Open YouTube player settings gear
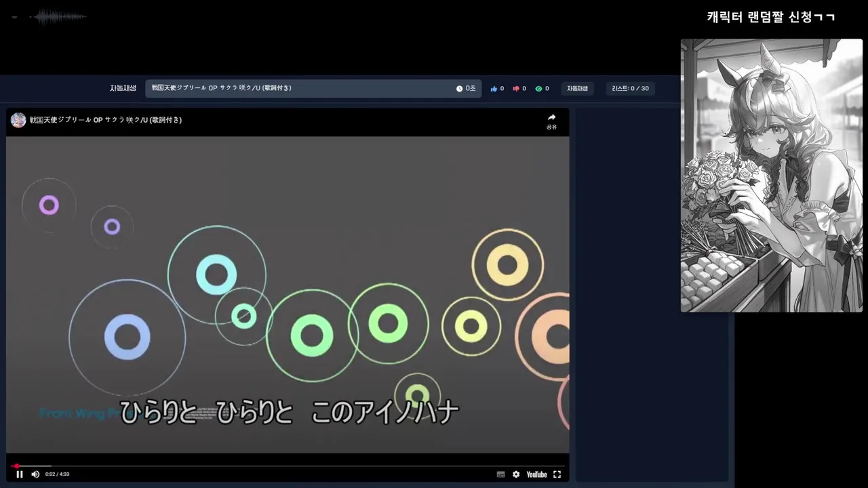This screenshot has width=868, height=488. pyautogui.click(x=516, y=474)
